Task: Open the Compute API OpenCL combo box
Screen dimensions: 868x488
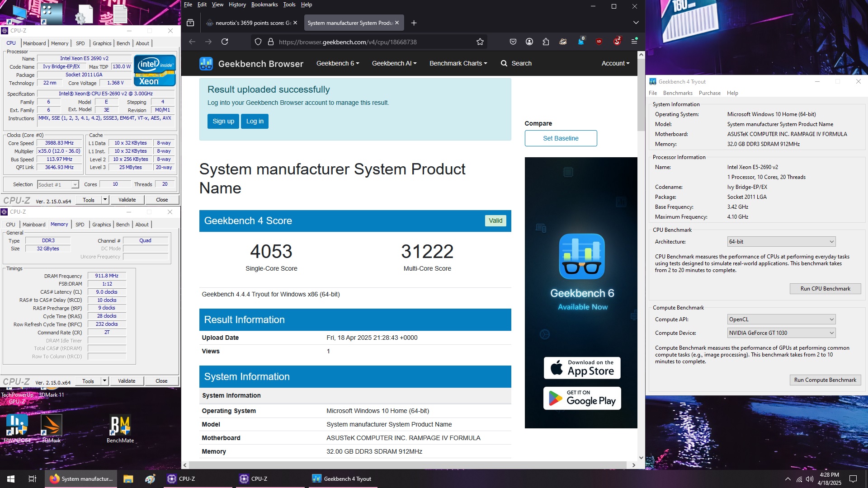Action: click(x=781, y=319)
